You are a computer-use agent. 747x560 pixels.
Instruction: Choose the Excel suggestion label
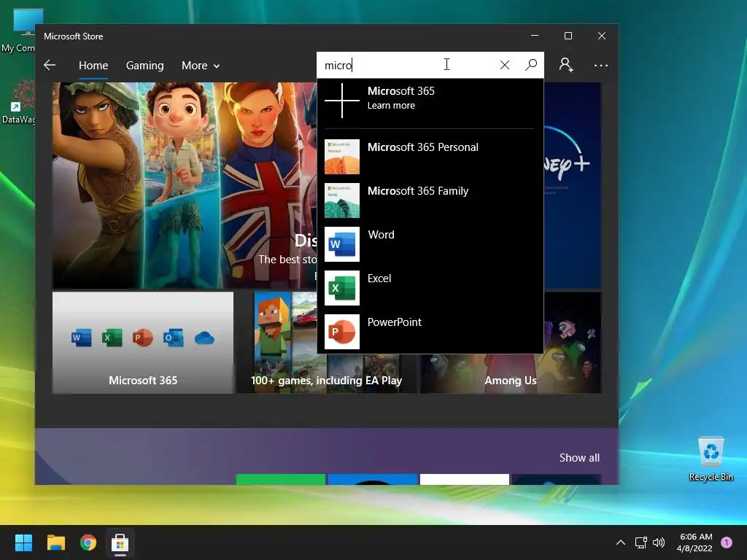pyautogui.click(x=379, y=279)
